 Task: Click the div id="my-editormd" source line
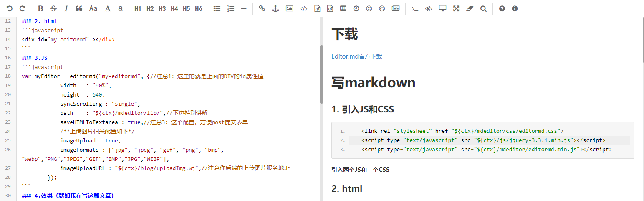point(68,39)
